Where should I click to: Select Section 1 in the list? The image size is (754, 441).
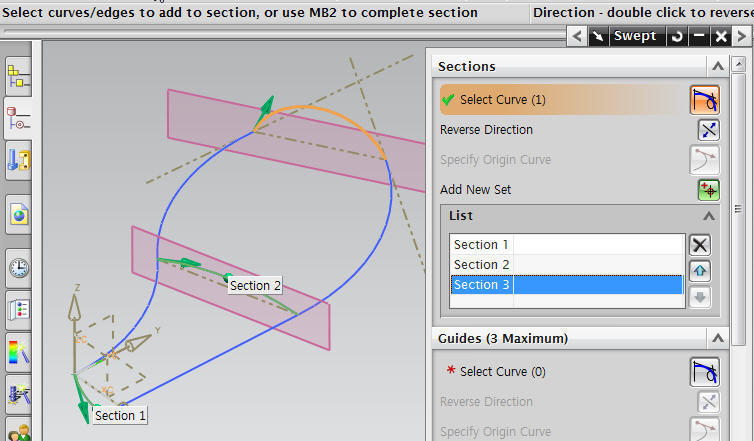click(566, 245)
